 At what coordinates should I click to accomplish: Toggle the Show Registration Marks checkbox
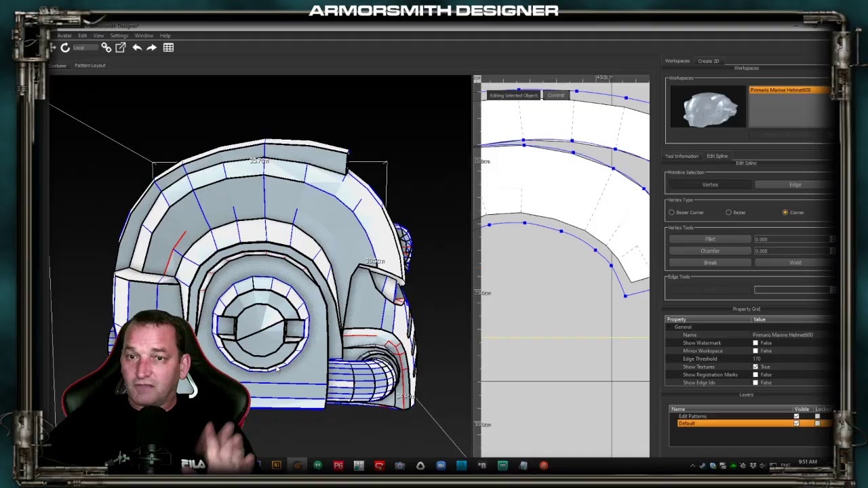click(x=755, y=375)
